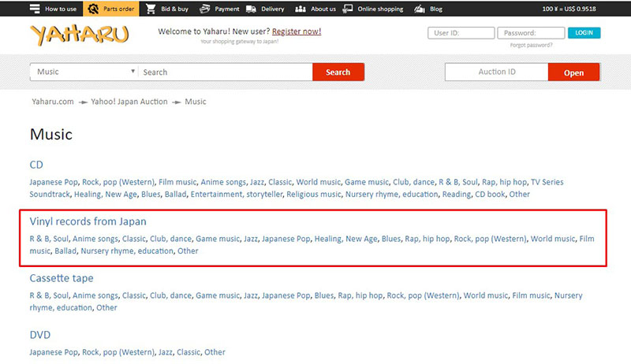
Task: Click the red Open button
Action: (x=573, y=72)
